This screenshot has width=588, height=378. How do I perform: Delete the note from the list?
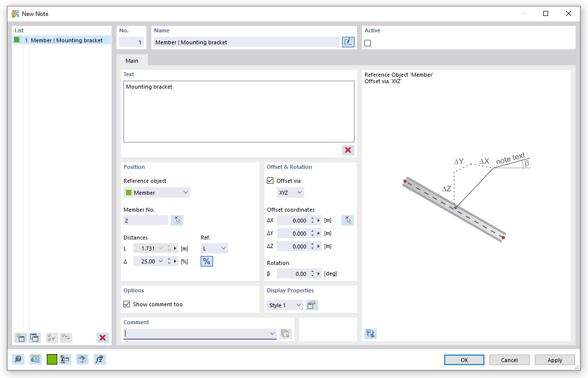[103, 338]
